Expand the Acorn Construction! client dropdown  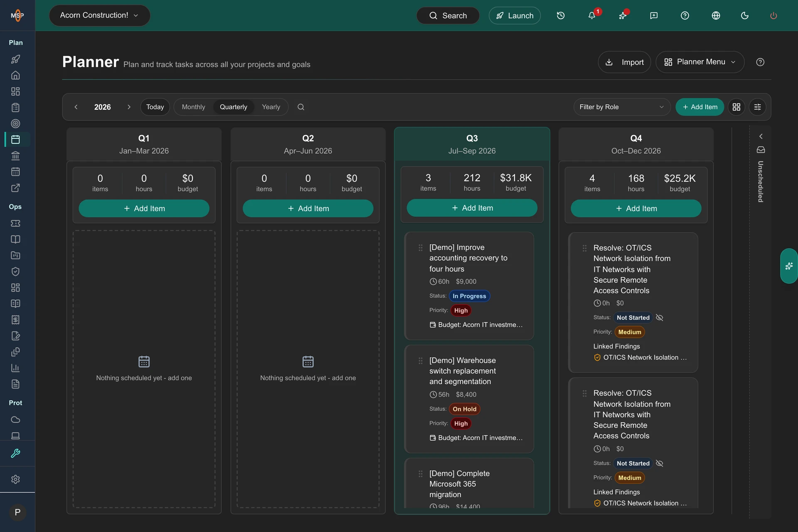(x=99, y=15)
